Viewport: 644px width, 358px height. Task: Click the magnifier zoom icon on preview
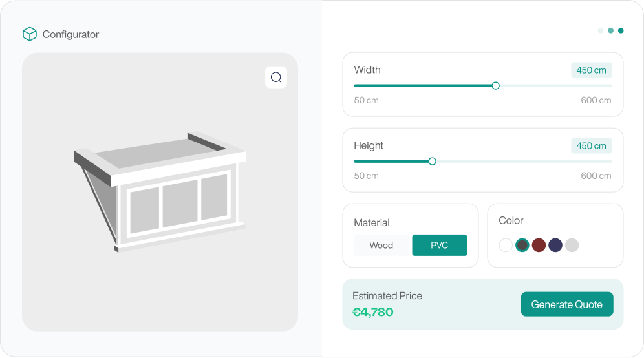276,78
